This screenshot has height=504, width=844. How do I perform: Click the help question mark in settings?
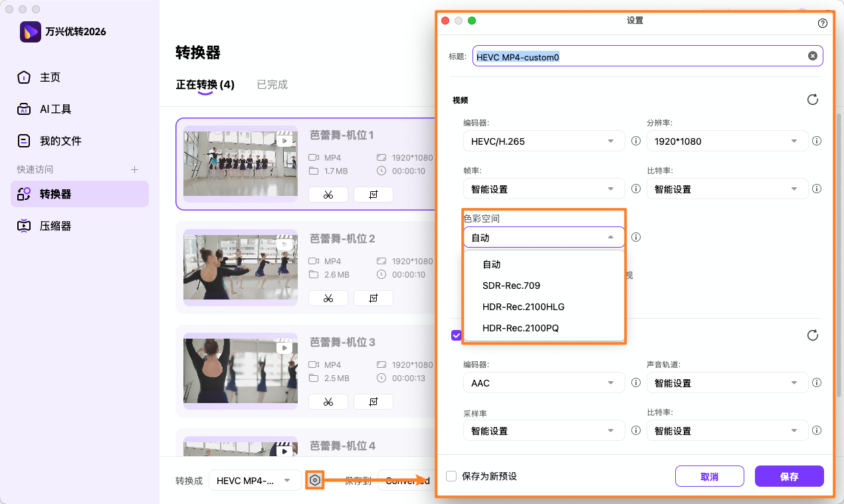coord(823,23)
